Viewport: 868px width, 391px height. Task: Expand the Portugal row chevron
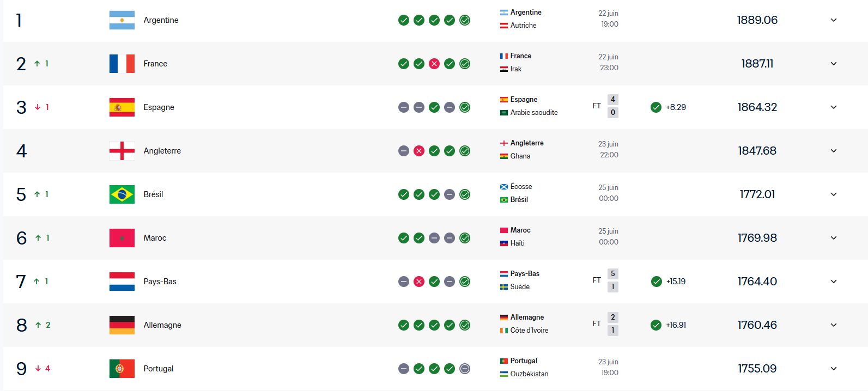click(834, 369)
